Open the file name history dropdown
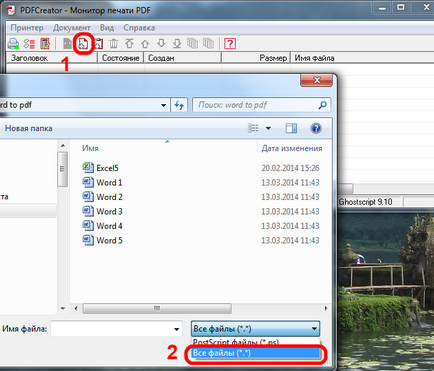 point(176,329)
